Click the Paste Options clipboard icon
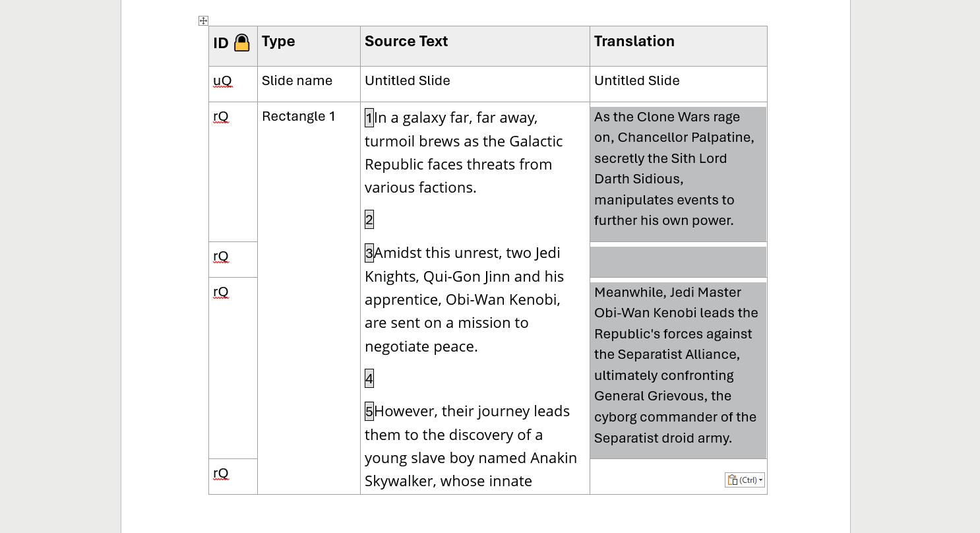 click(733, 480)
